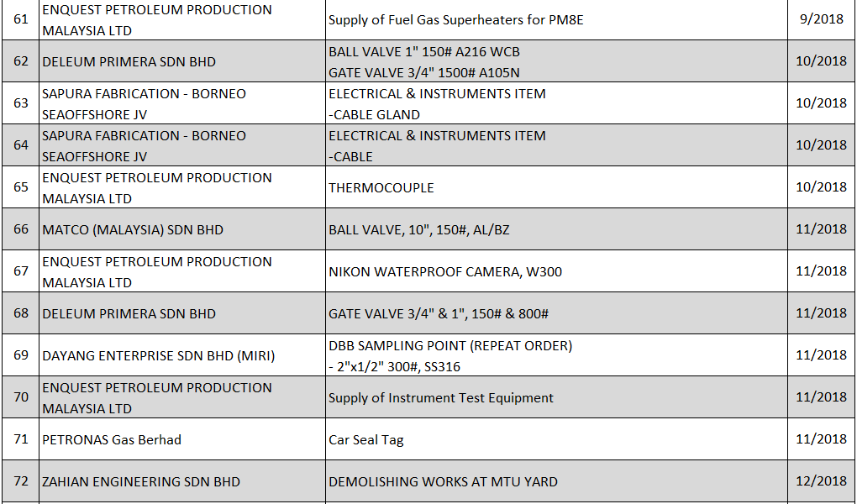Select DAYANG ENTERPRISE SDN BHD (MIRI) cell
Image resolution: width=857 pixels, height=504 pixels.
click(x=181, y=355)
